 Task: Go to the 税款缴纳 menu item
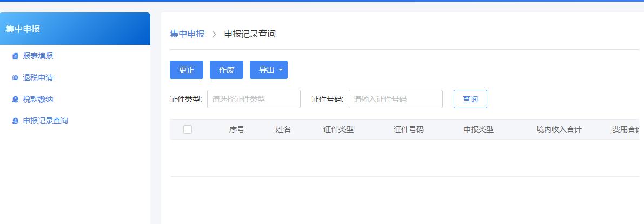coord(38,99)
